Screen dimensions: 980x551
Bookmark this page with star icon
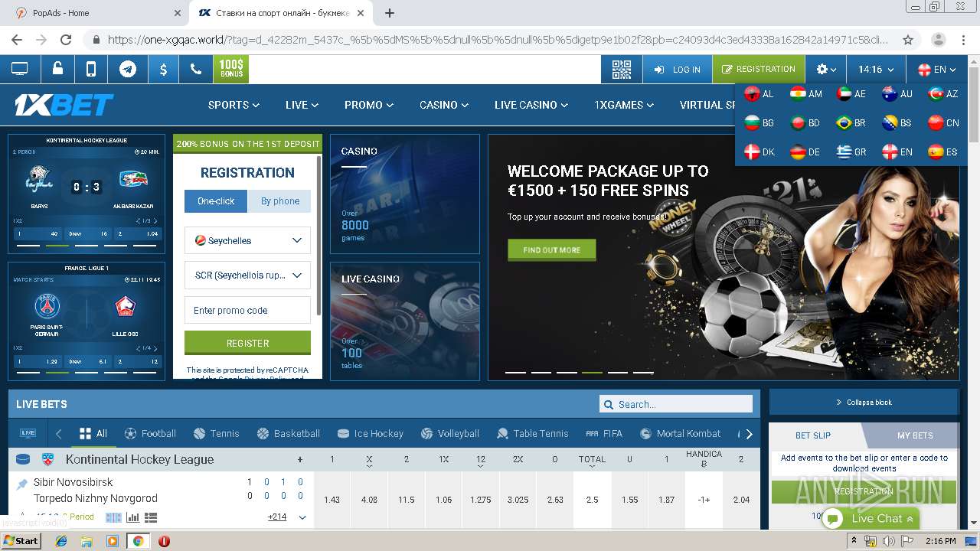click(908, 40)
